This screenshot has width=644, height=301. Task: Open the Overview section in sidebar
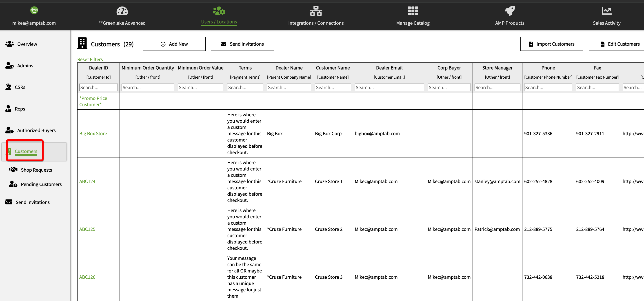click(27, 44)
